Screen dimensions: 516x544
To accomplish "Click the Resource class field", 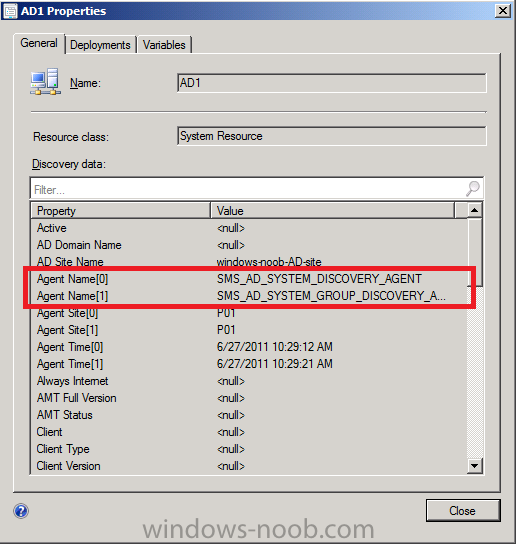I will [x=331, y=136].
